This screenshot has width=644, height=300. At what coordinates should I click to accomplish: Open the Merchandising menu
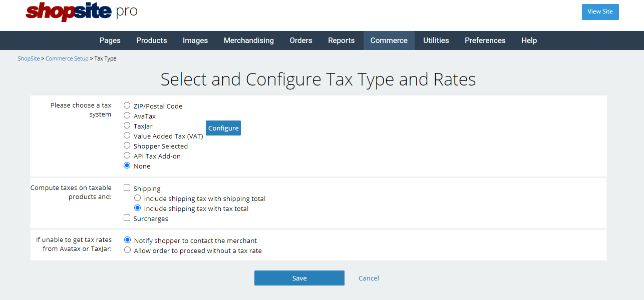click(x=248, y=40)
